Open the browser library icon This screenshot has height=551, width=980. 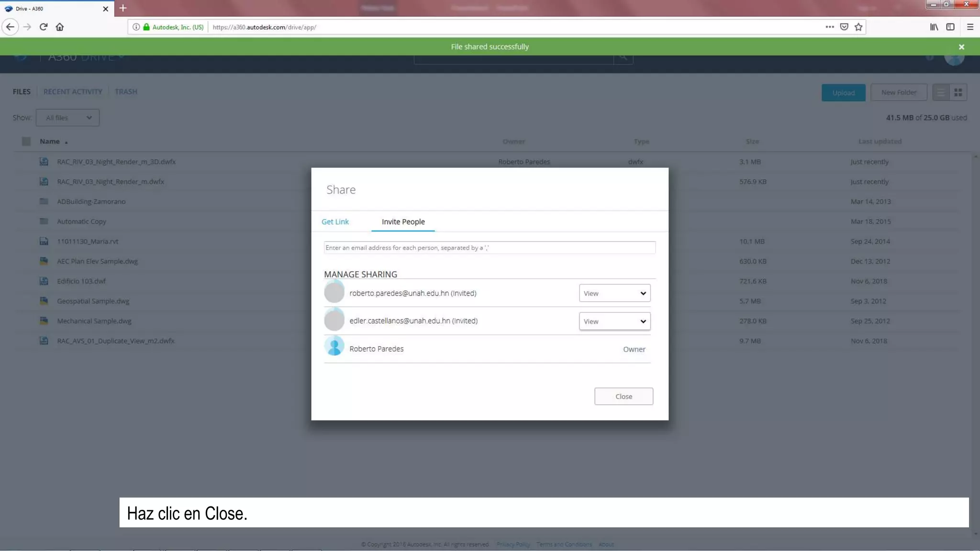pyautogui.click(x=934, y=27)
